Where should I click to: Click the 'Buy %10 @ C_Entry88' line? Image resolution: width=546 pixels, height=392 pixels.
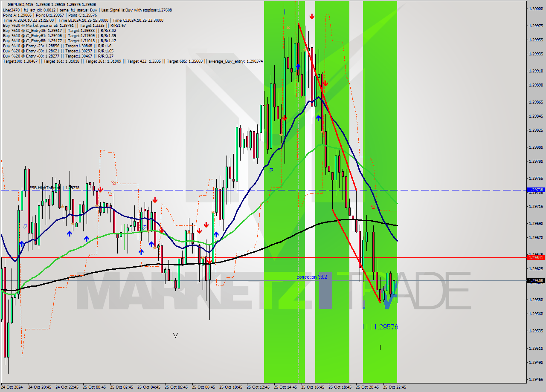pos(59,40)
